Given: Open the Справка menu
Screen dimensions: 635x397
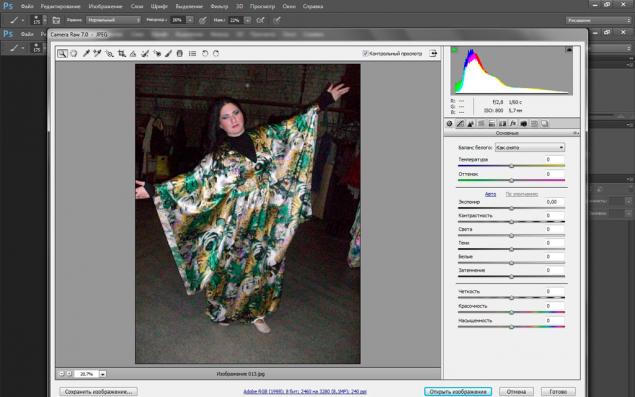Looking at the screenshot, I should point(313,6).
